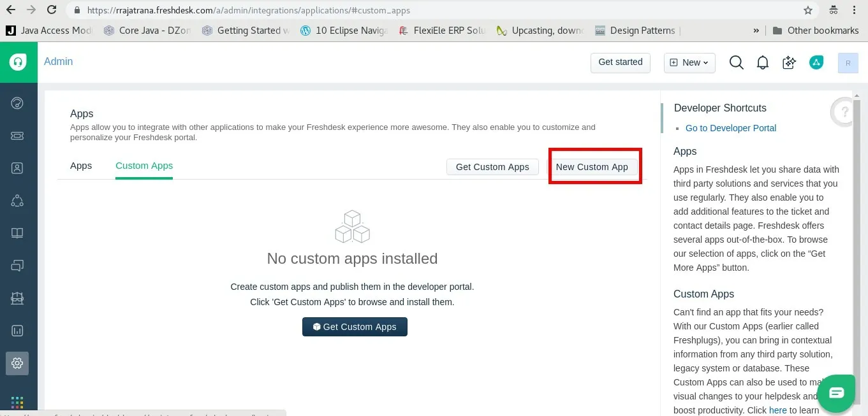This screenshot has height=416, width=868.
Task: Switch to the Apps tab
Action: [x=81, y=166]
